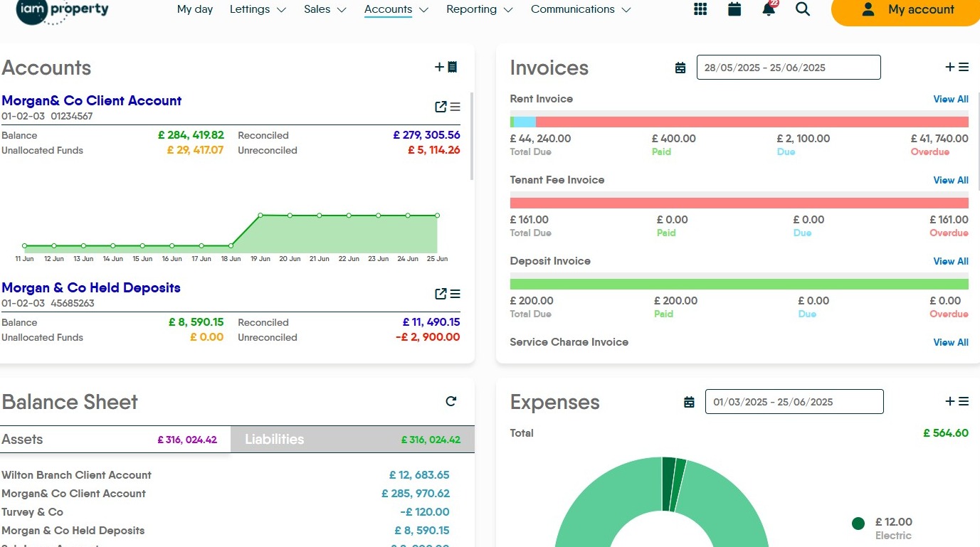Click the reconciled value £ 279, 305.56

coord(426,135)
